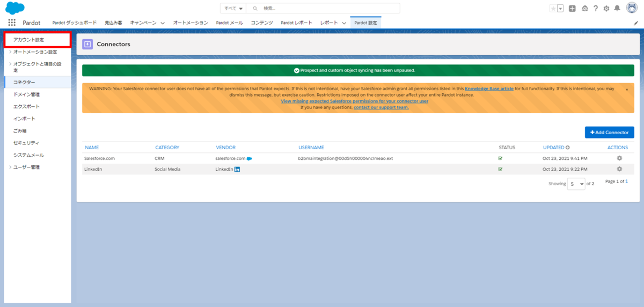This screenshot has width=644, height=307.
Task: Select the Pardot 設定 tab
Action: [365, 23]
